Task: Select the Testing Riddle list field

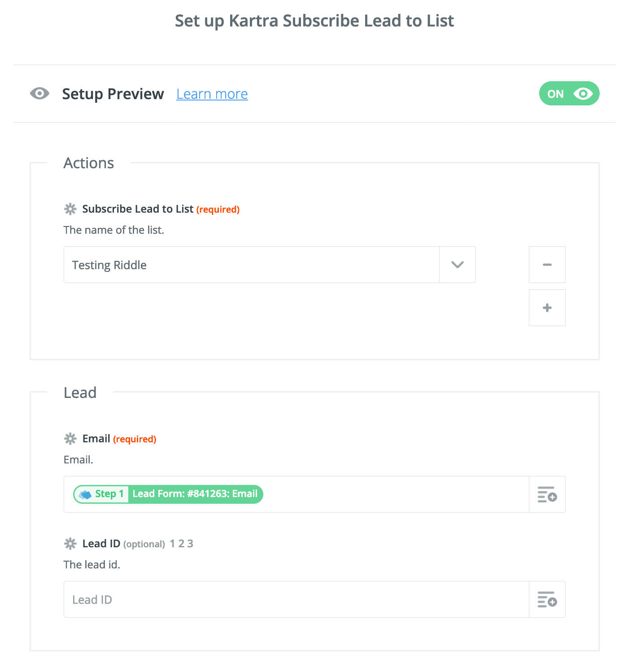Action: click(252, 265)
